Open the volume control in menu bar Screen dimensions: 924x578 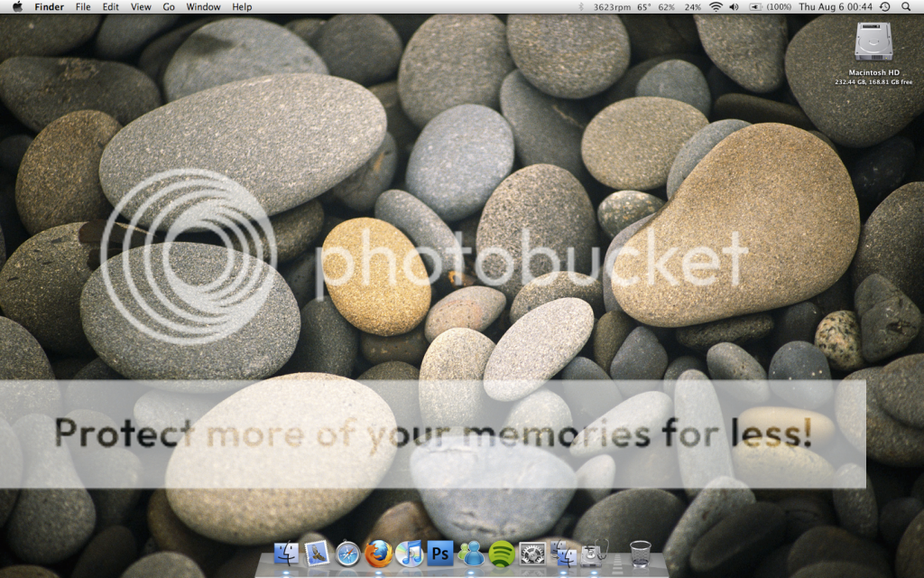point(734,6)
